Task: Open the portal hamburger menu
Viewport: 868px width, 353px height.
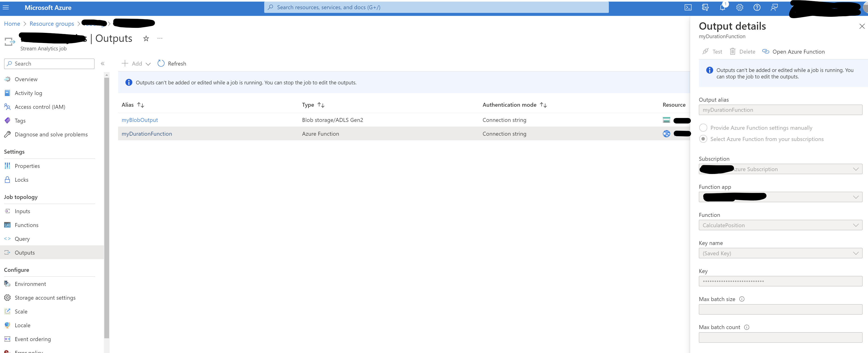Action: click(6, 7)
